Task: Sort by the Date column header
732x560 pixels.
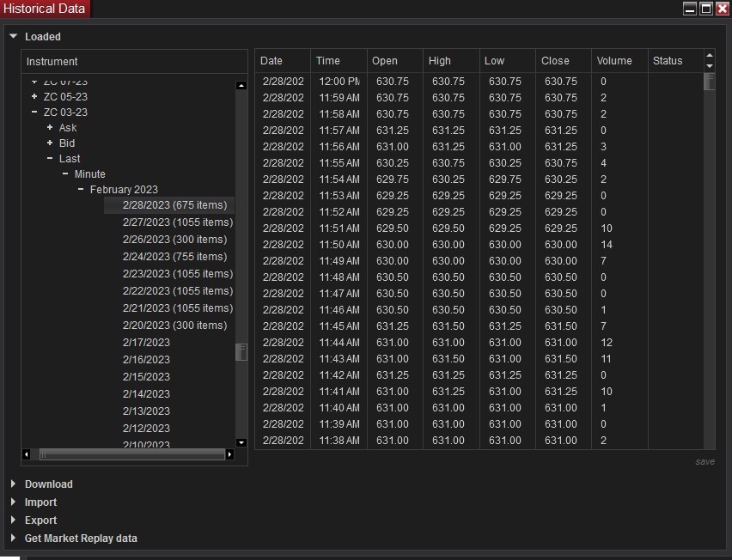Action: click(283, 61)
